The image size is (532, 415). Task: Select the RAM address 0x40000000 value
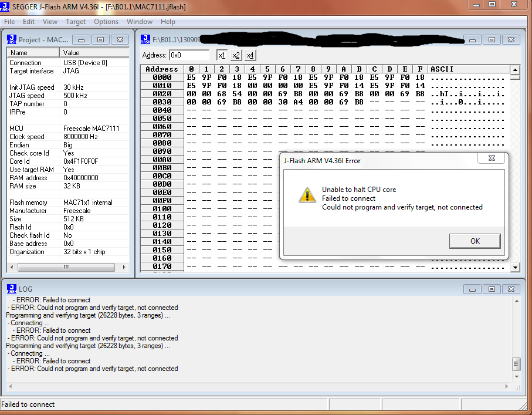[x=81, y=178]
